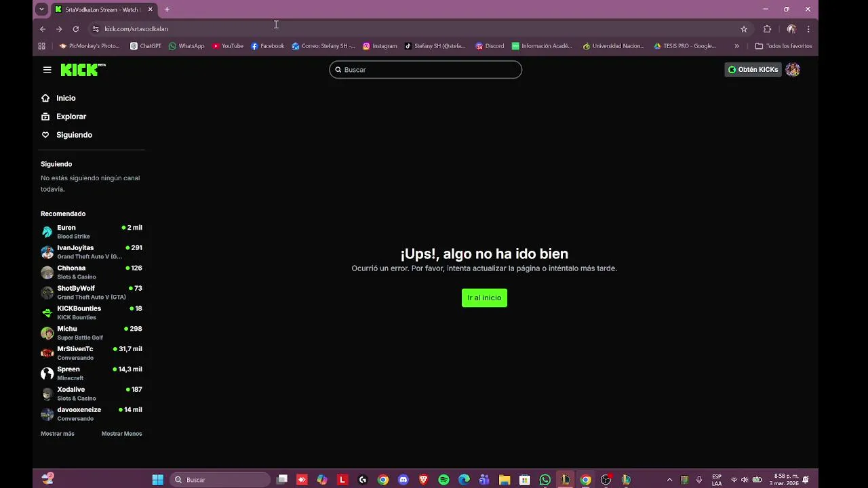Viewport: 868px width, 488px height.
Task: Open the tab search dropdown
Action: (41, 9)
